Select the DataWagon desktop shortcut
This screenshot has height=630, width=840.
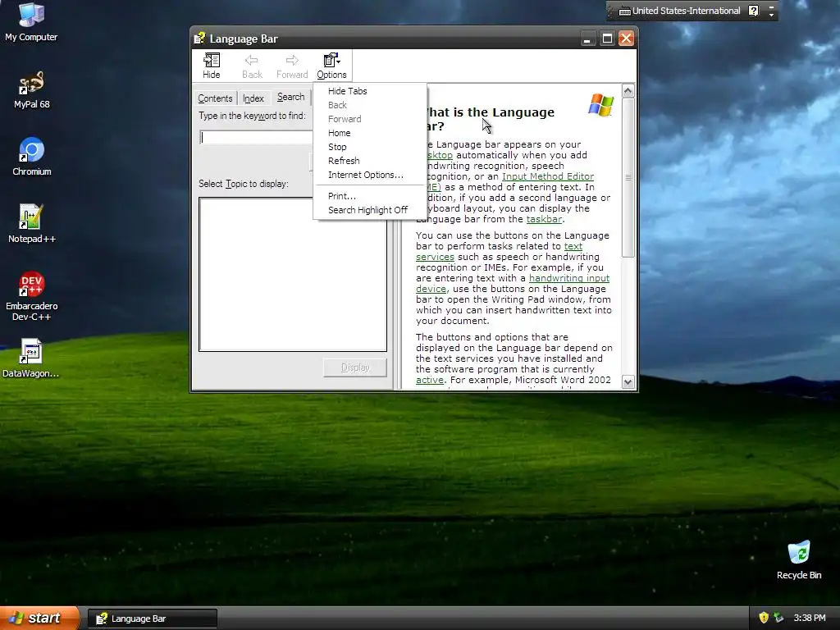click(31, 358)
